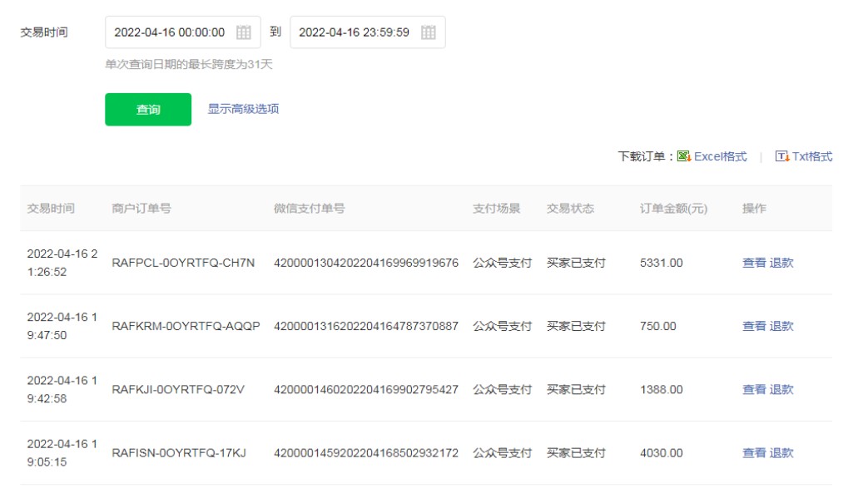Click the green 查询 button
This screenshot has width=868, height=503.
[148, 110]
